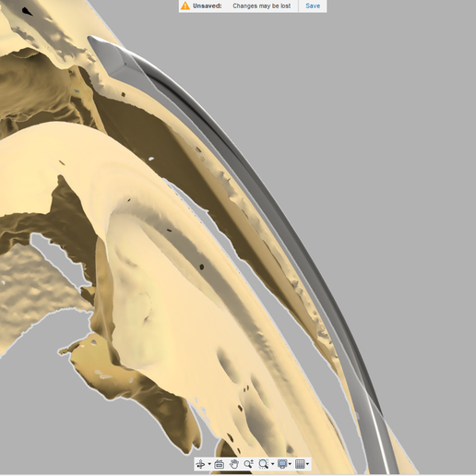Click the 'Unsaved:' label in the banner

(x=208, y=6)
